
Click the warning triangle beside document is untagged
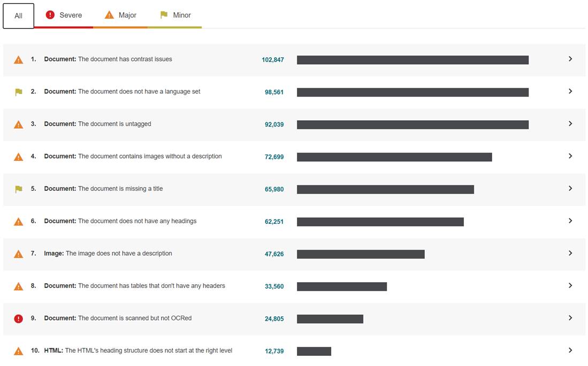[18, 124]
